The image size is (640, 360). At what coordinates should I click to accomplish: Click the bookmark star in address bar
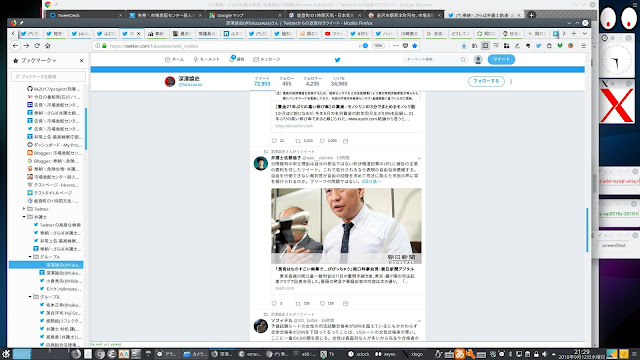pos(415,46)
